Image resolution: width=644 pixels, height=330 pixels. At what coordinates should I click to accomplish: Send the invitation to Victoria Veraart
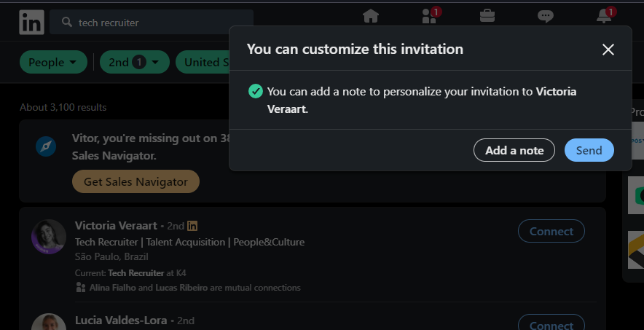click(x=589, y=150)
